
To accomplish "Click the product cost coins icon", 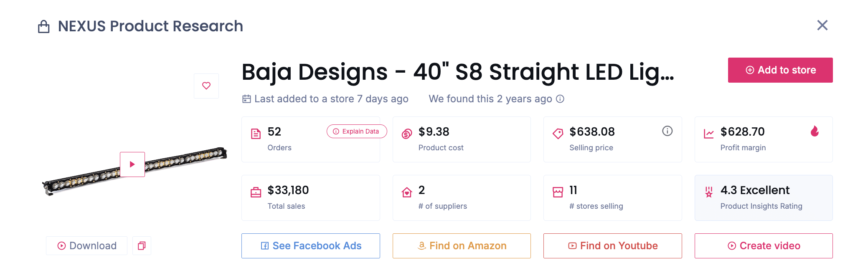I will 407,134.
